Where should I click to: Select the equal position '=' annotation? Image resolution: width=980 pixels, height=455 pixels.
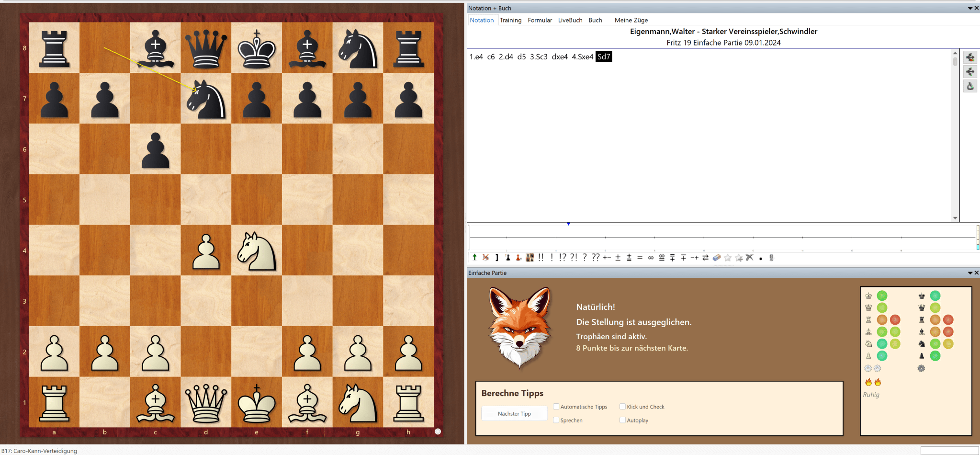click(639, 257)
